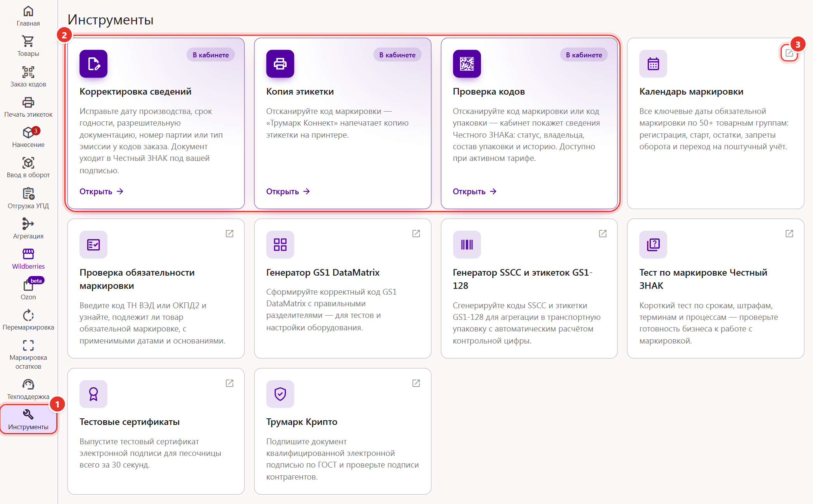The width and height of the screenshot is (813, 504).
Task: Click external-link icon on Календарь маркировки card
Action: [x=789, y=53]
